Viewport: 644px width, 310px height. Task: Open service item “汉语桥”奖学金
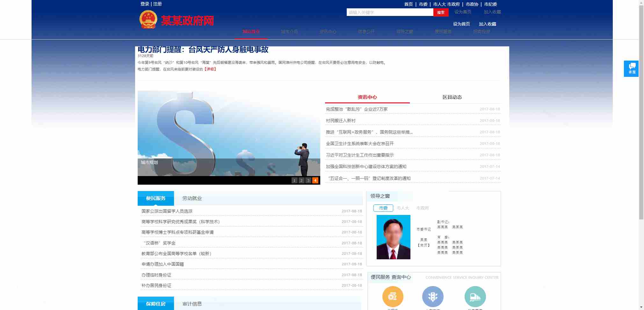point(159,243)
